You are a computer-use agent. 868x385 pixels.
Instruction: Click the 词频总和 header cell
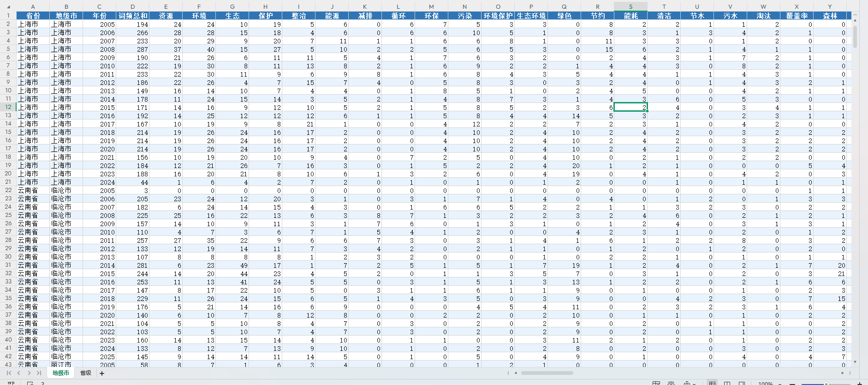click(132, 16)
